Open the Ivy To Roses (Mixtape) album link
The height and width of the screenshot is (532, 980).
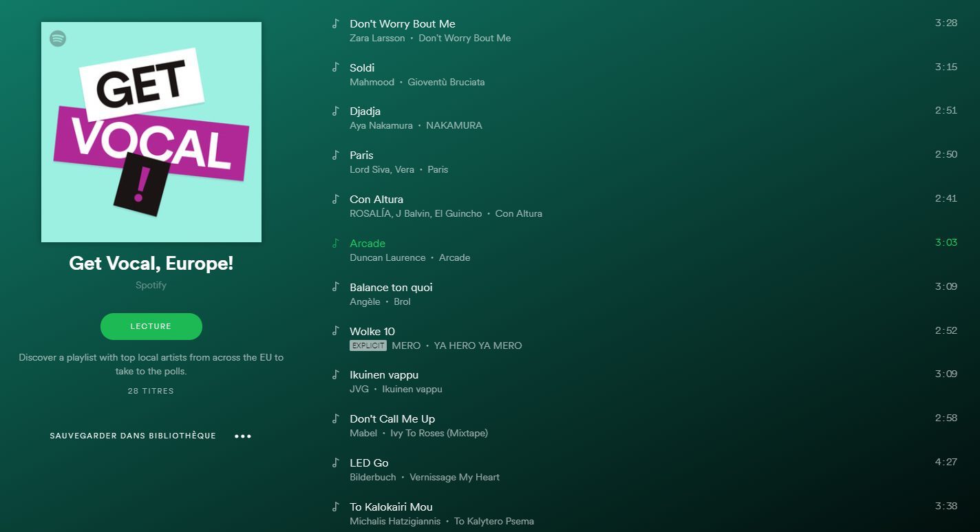click(439, 433)
